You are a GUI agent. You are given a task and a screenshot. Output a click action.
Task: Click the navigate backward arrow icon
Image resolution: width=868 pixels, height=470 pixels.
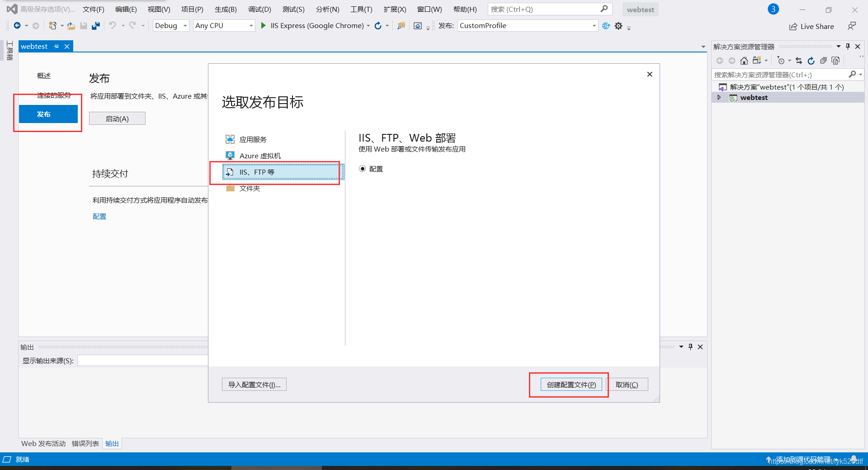tap(17, 26)
